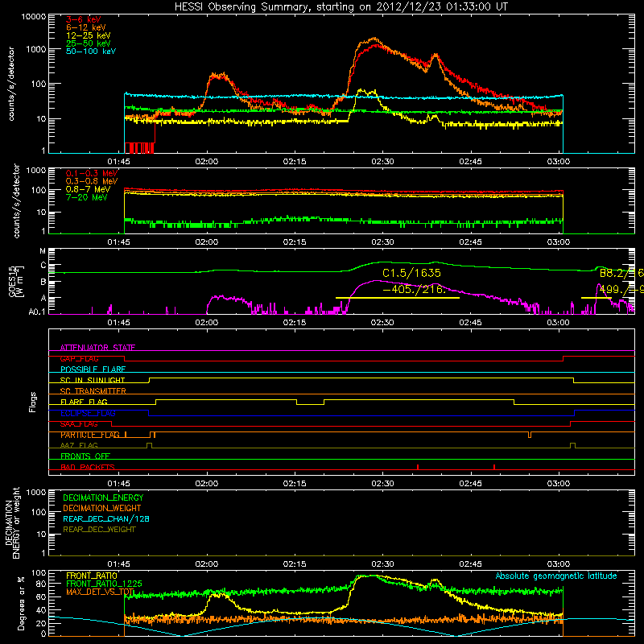Screen dimensions: 644x644
Task: Select the yellow 12-25 keV legend label
Action: pos(89,35)
